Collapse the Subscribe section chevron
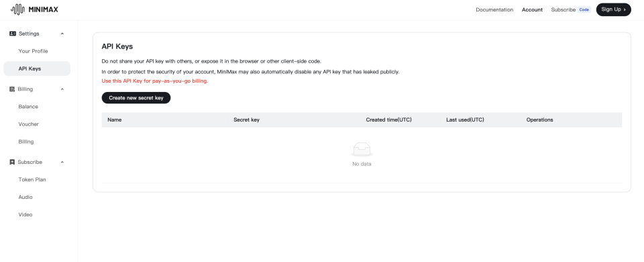Screen dimensions: 644x262 click(62, 162)
